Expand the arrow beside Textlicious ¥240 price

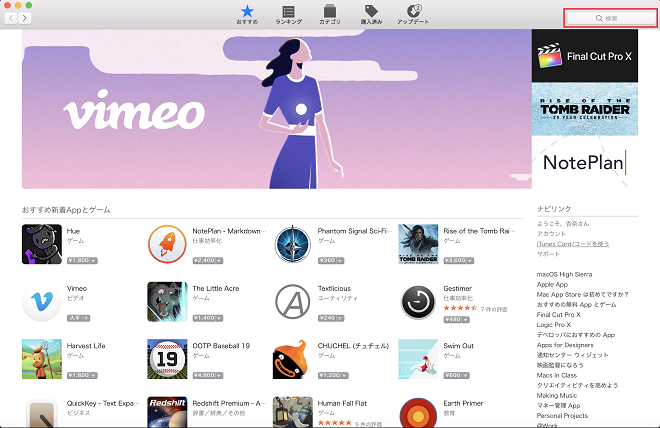340,318
